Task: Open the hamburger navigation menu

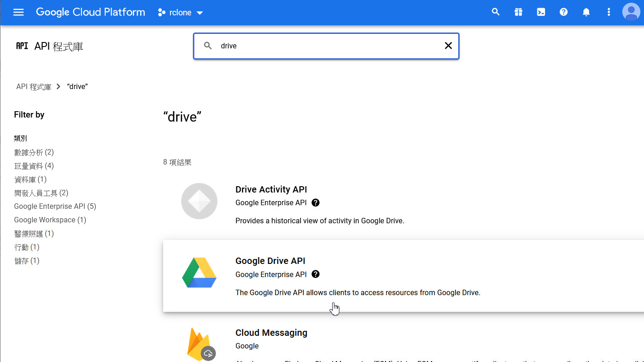Action: point(19,12)
